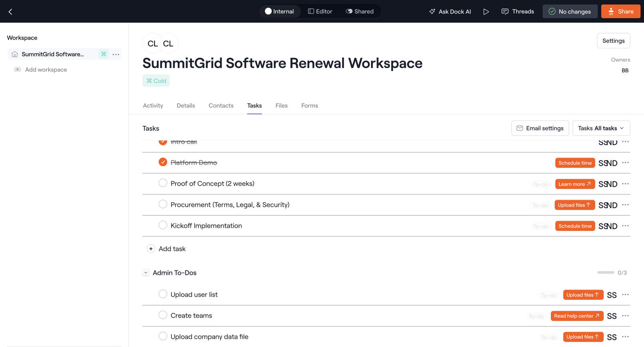The image size is (644, 347).
Task: Open more options for Create teams task
Action: click(625, 316)
